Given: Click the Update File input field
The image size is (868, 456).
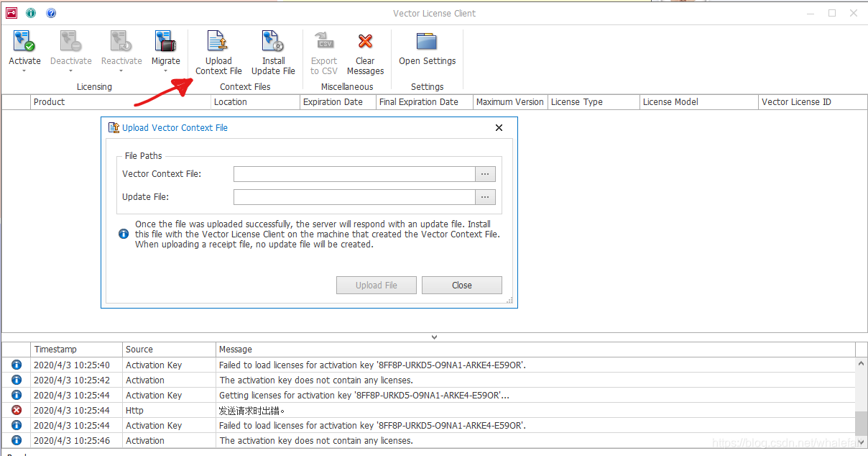Looking at the screenshot, I should (x=354, y=197).
